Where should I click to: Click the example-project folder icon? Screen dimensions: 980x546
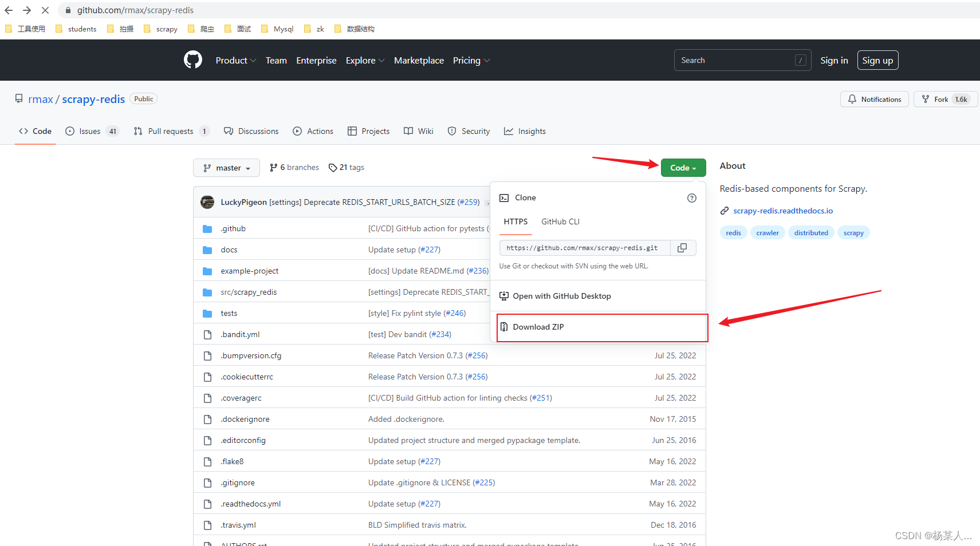207,271
